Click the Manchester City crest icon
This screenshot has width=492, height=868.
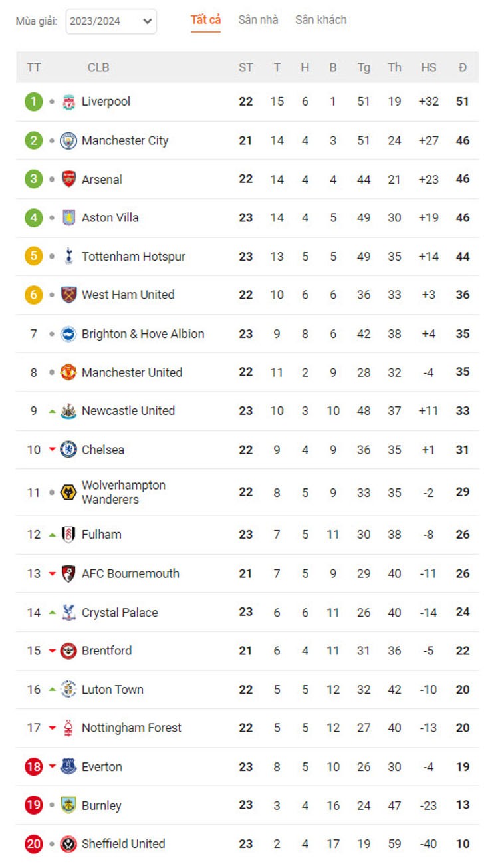pos(68,140)
